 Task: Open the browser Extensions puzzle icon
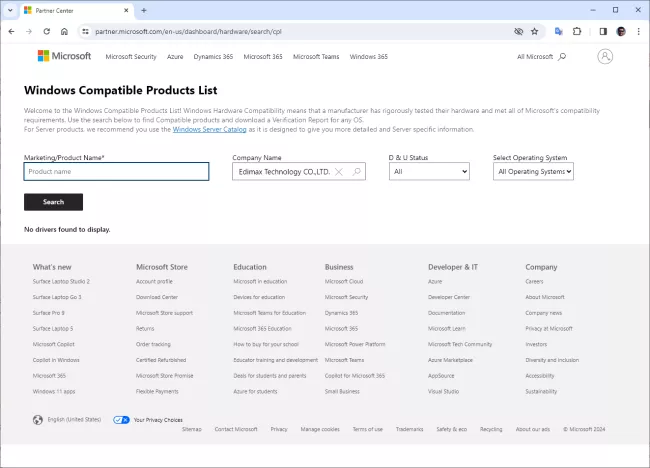tap(577, 31)
